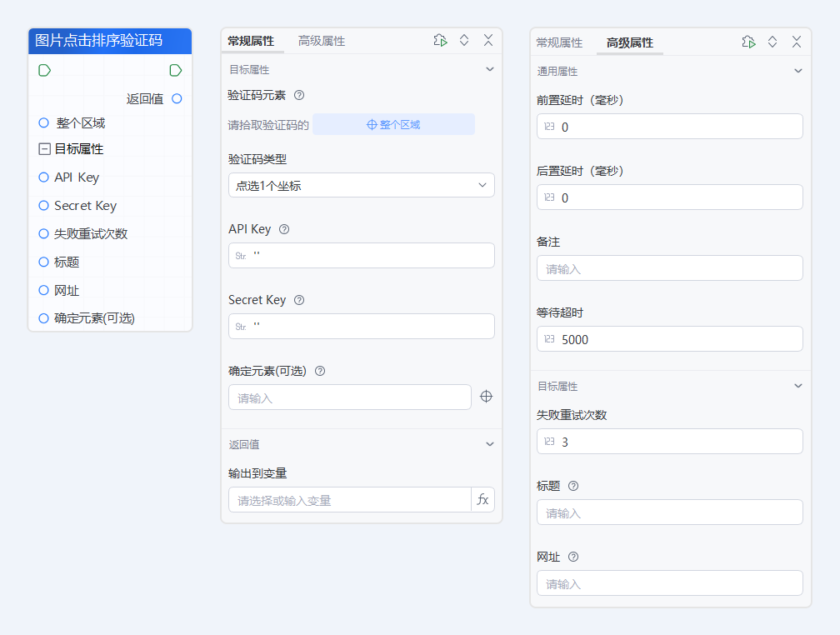
Task: Click the element picker crosshair beside 确定元素 input
Action: coord(486,396)
